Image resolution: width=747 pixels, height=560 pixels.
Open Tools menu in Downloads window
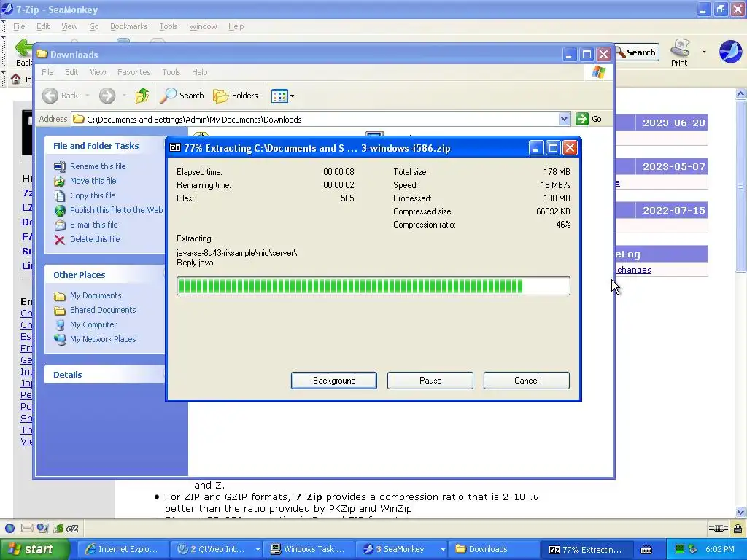[x=171, y=72]
